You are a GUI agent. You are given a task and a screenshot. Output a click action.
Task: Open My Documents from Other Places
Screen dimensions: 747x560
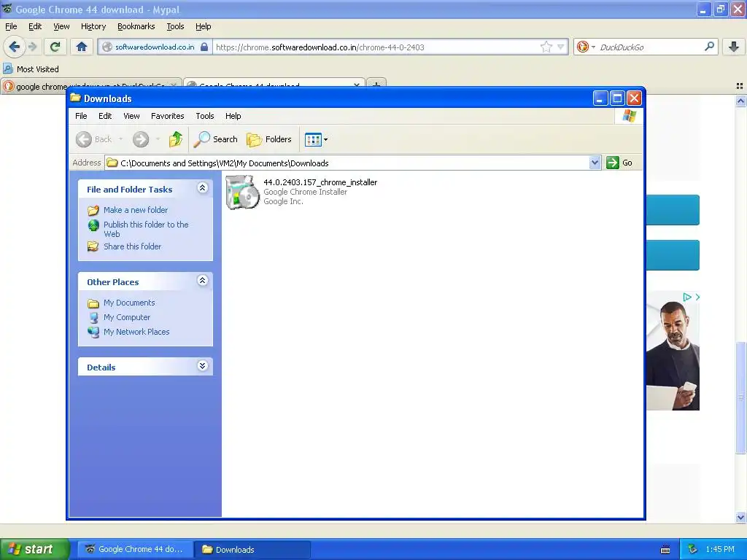click(x=129, y=303)
